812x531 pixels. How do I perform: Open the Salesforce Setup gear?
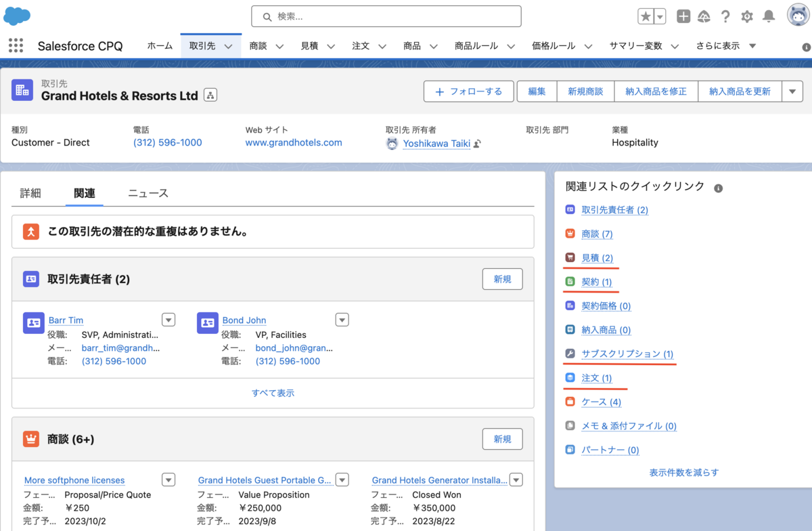click(x=747, y=16)
